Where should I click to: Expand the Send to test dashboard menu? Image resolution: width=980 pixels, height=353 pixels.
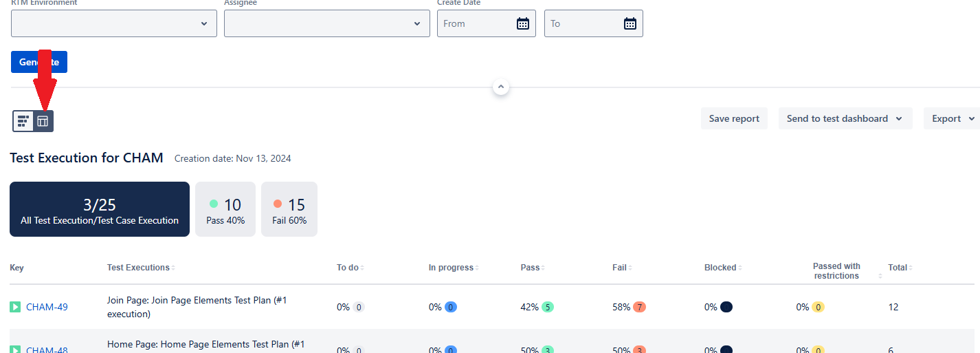[845, 118]
